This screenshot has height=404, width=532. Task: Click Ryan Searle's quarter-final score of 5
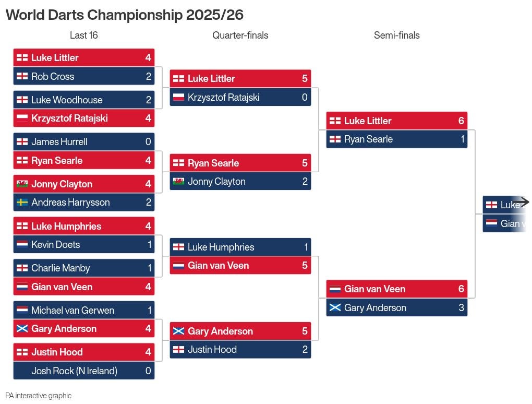(x=305, y=163)
